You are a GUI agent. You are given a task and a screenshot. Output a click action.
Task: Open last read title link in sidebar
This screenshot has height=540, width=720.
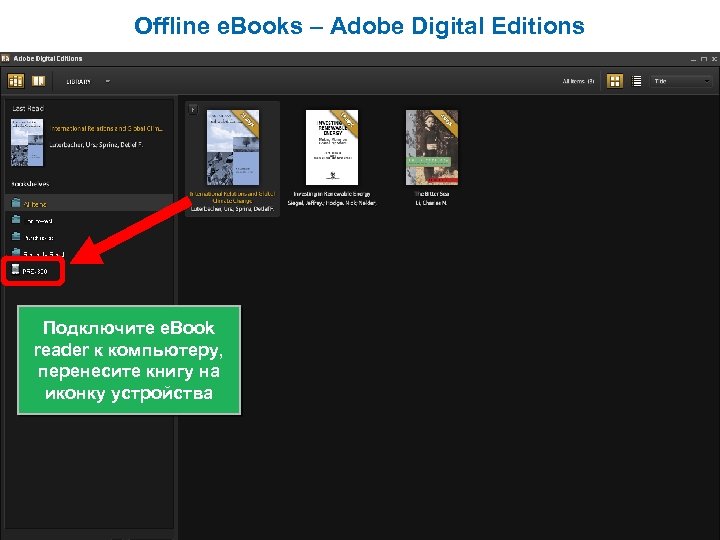click(107, 129)
